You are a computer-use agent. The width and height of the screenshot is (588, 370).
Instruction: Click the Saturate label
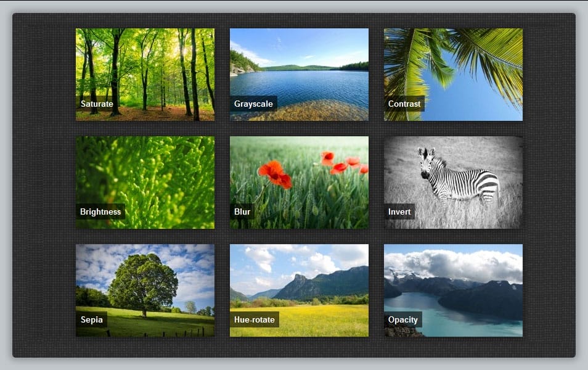point(97,104)
